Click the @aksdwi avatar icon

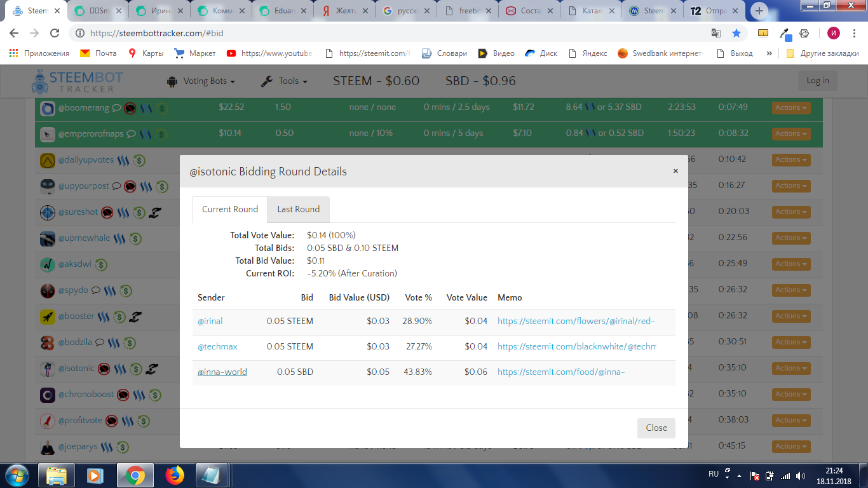pyautogui.click(x=48, y=264)
